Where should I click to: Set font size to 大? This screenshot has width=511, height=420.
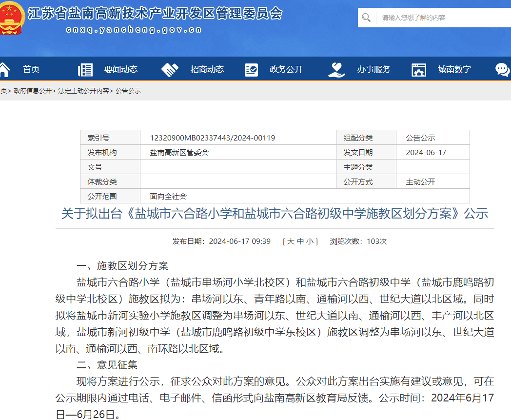(291, 241)
